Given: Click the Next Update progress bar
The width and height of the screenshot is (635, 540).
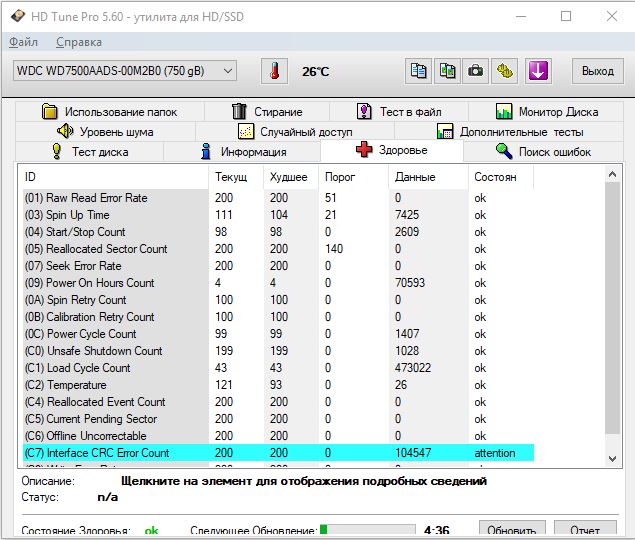Looking at the screenshot, I should pos(367,530).
